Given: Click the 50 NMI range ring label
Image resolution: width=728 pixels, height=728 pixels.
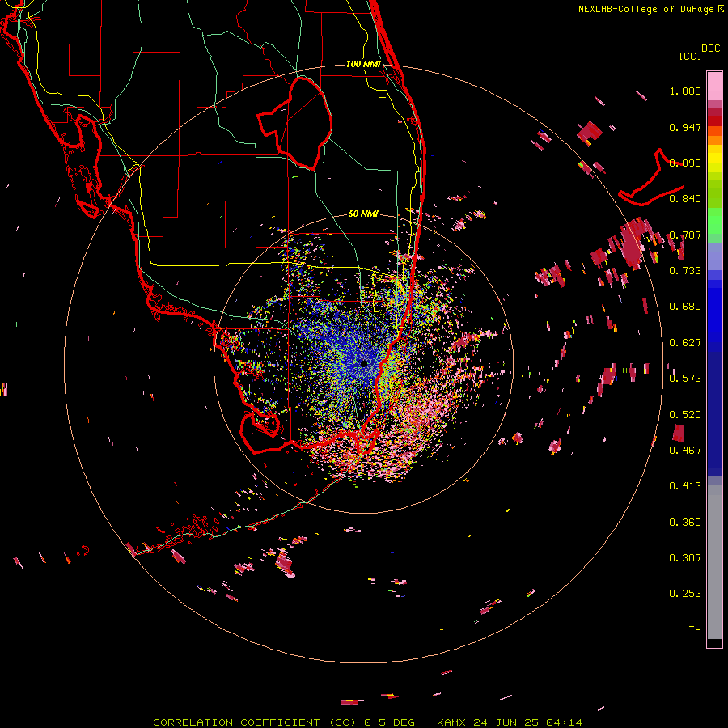Looking at the screenshot, I should tap(363, 214).
